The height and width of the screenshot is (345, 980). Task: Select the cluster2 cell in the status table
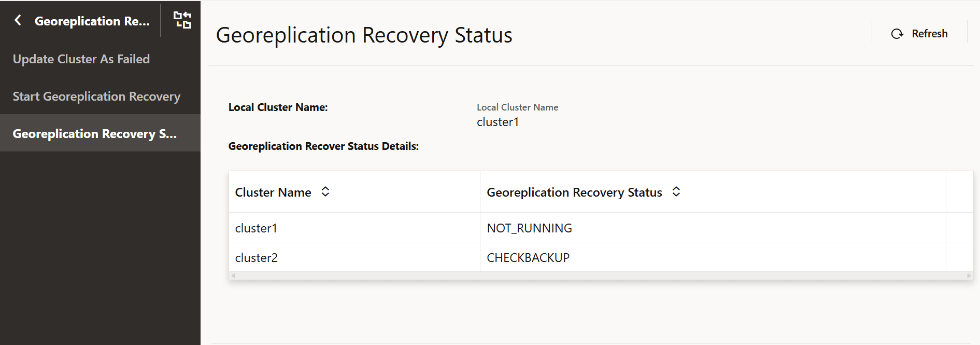257,258
